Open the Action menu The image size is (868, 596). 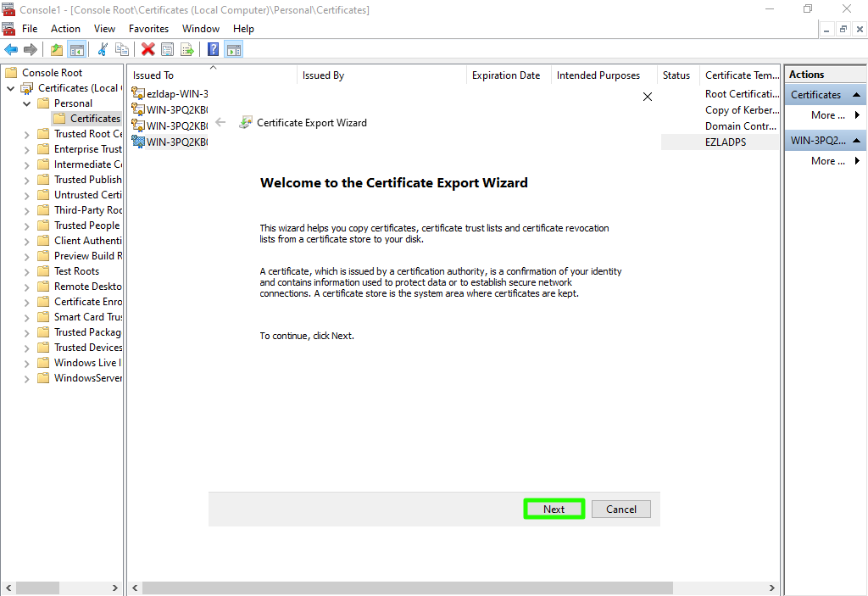65,29
